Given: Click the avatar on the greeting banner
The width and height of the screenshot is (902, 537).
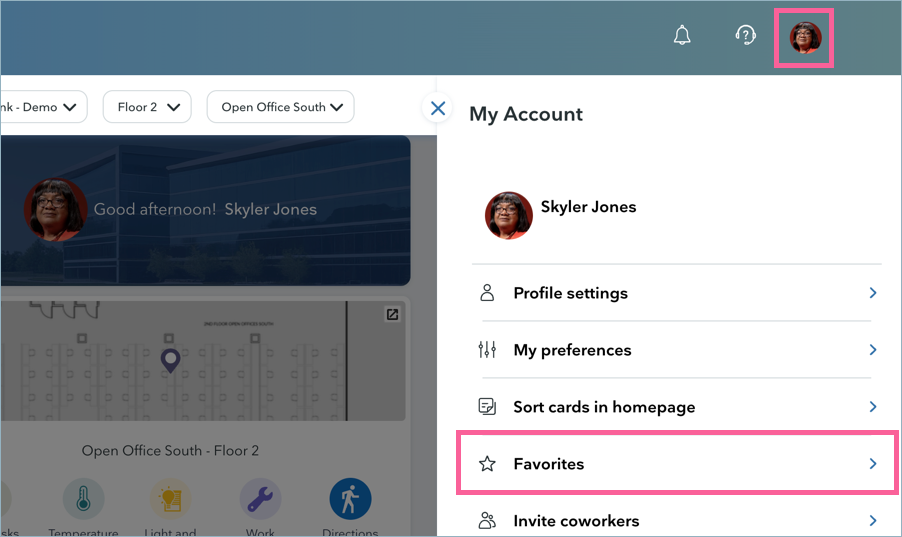Looking at the screenshot, I should click(x=55, y=210).
